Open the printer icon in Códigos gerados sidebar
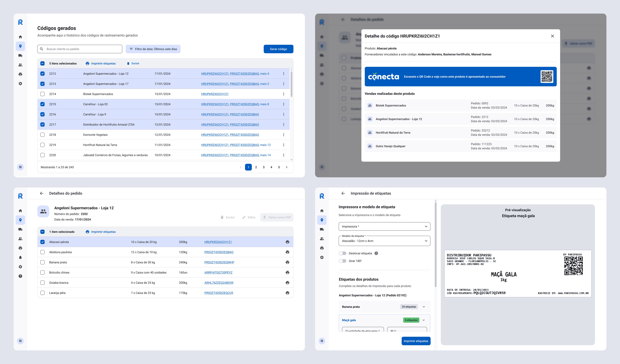The height and width of the screenshot is (364, 620). [20, 74]
